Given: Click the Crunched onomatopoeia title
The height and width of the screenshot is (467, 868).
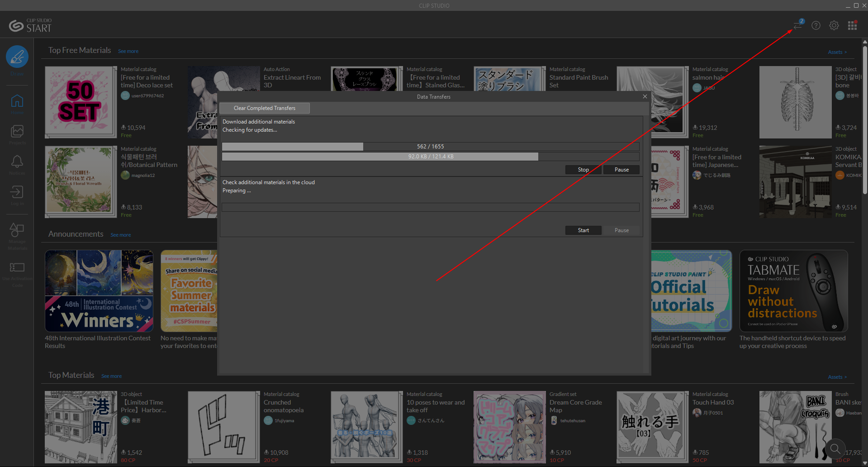Looking at the screenshot, I should click(284, 406).
